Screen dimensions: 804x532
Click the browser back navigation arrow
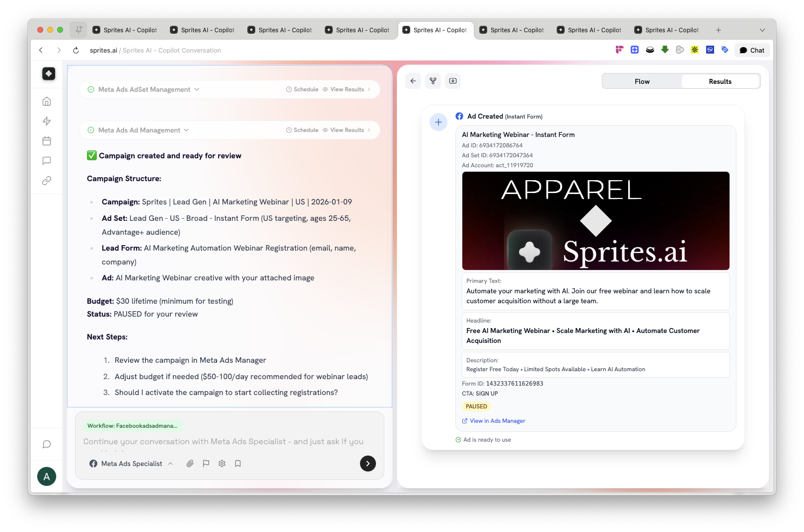point(41,50)
